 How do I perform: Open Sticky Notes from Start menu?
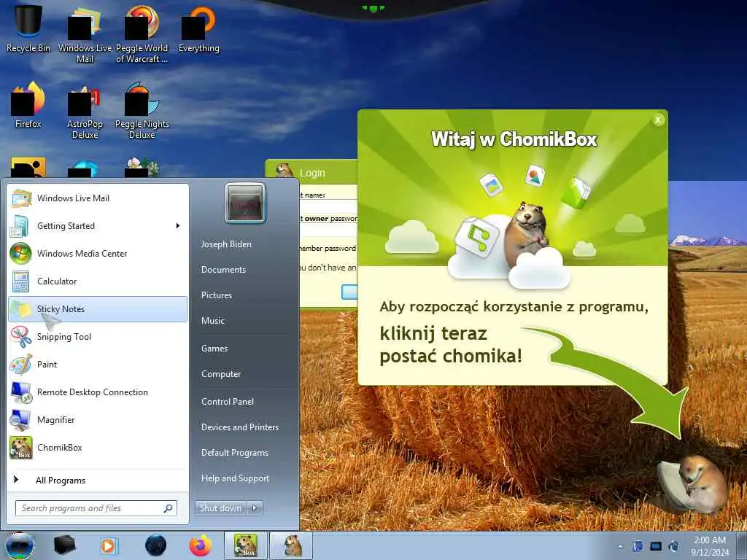click(x=98, y=309)
